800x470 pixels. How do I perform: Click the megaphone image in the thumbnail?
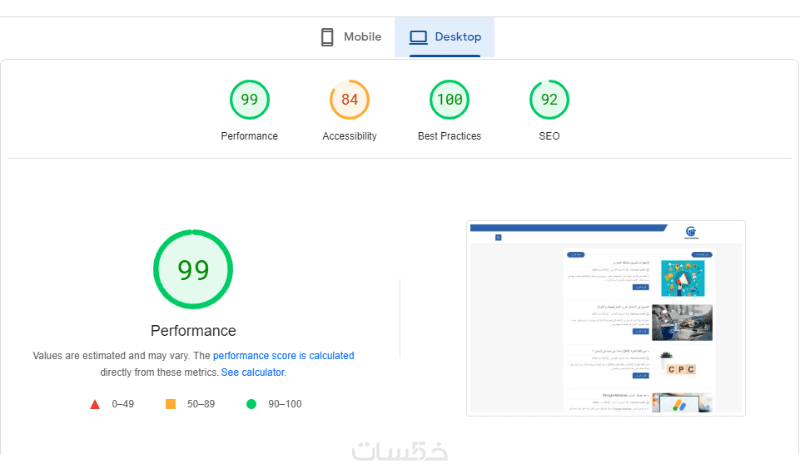[x=683, y=279]
